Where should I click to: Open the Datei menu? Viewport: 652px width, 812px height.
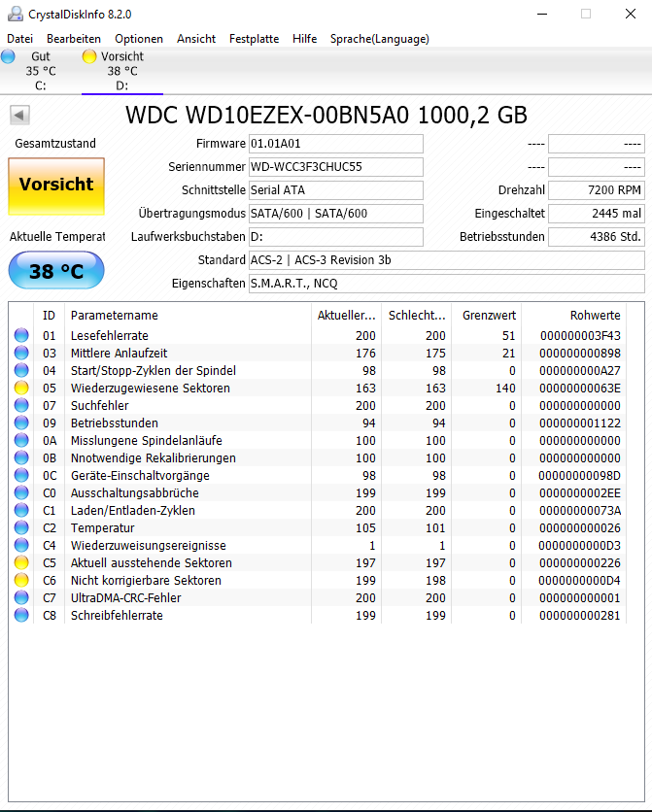pos(19,39)
